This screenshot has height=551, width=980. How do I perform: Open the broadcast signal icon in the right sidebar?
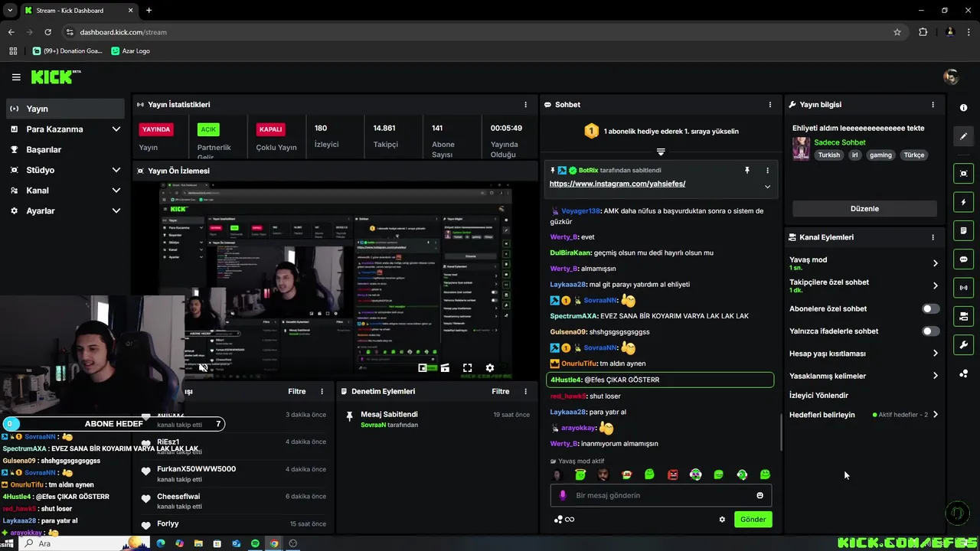pyautogui.click(x=963, y=288)
